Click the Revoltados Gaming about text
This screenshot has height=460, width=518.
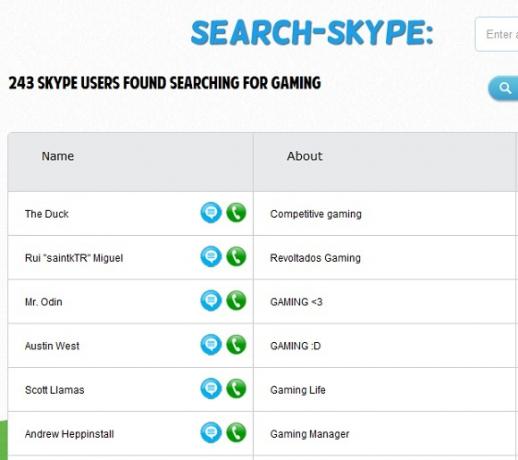pos(315,258)
